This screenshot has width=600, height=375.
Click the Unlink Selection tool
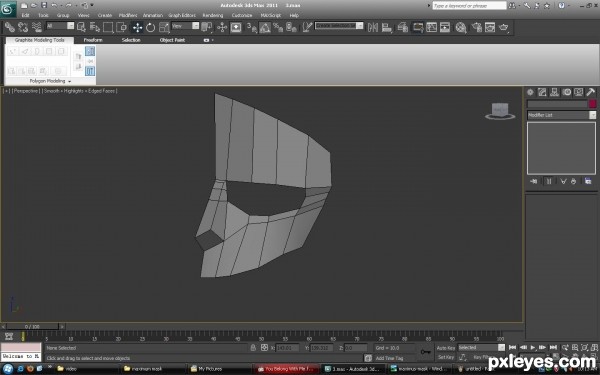click(23, 27)
